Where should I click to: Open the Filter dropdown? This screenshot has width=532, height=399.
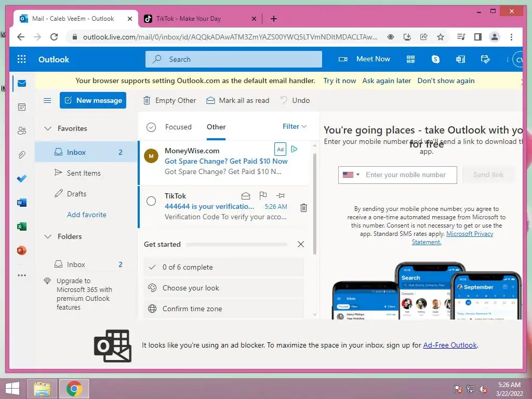click(295, 127)
